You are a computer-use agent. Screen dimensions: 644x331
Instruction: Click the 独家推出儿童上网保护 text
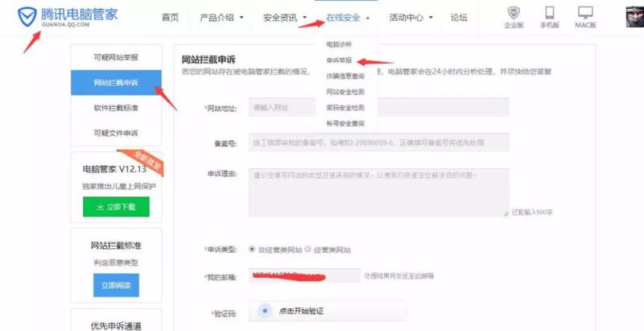pyautogui.click(x=119, y=187)
